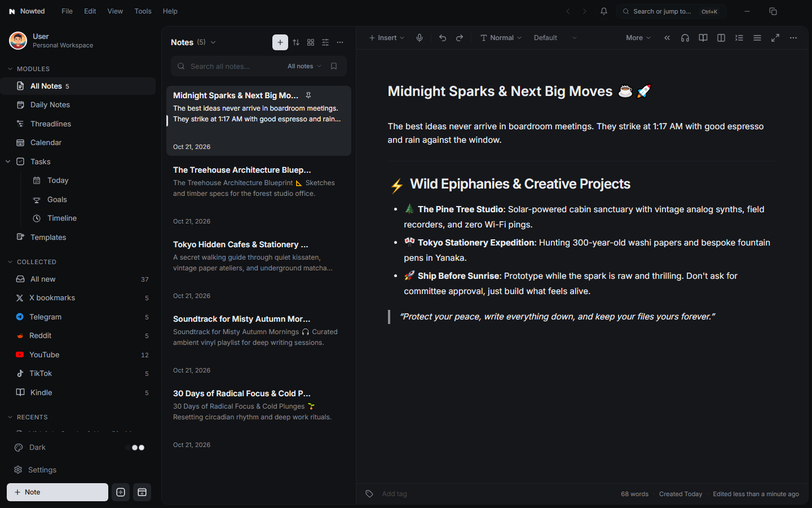Open the Normal text style dropdown

coord(501,38)
